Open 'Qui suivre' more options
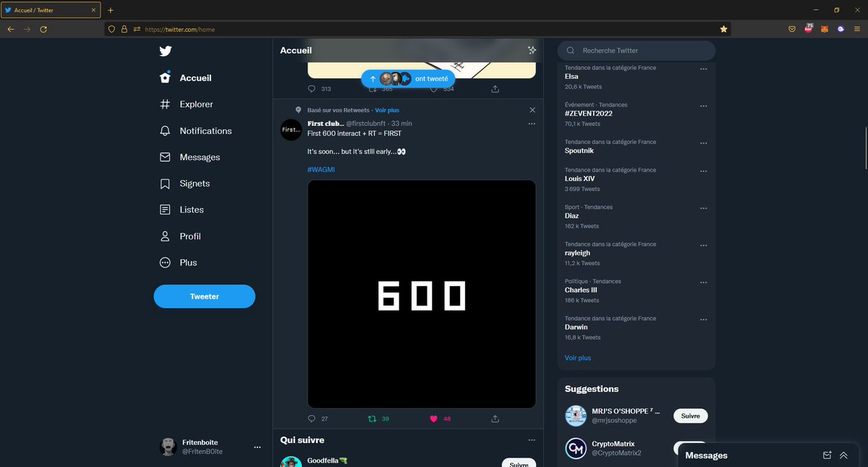 [532, 439]
